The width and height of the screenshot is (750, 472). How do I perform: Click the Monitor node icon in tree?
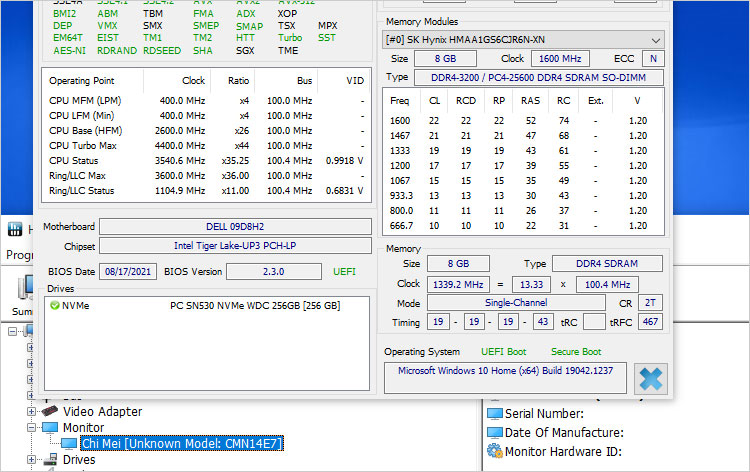[x=49, y=427]
